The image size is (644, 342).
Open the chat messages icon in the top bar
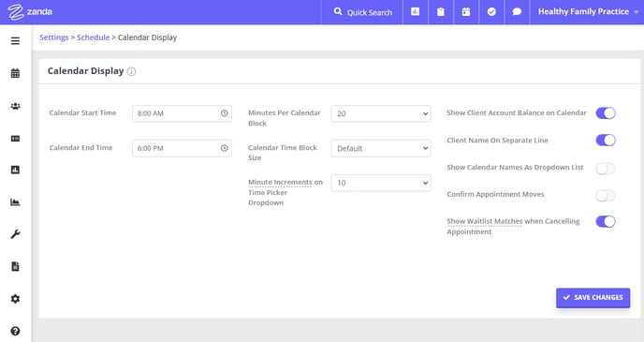click(x=517, y=12)
